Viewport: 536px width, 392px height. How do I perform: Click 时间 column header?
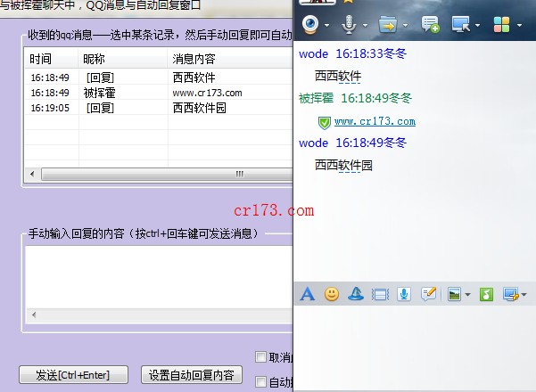(x=52, y=59)
